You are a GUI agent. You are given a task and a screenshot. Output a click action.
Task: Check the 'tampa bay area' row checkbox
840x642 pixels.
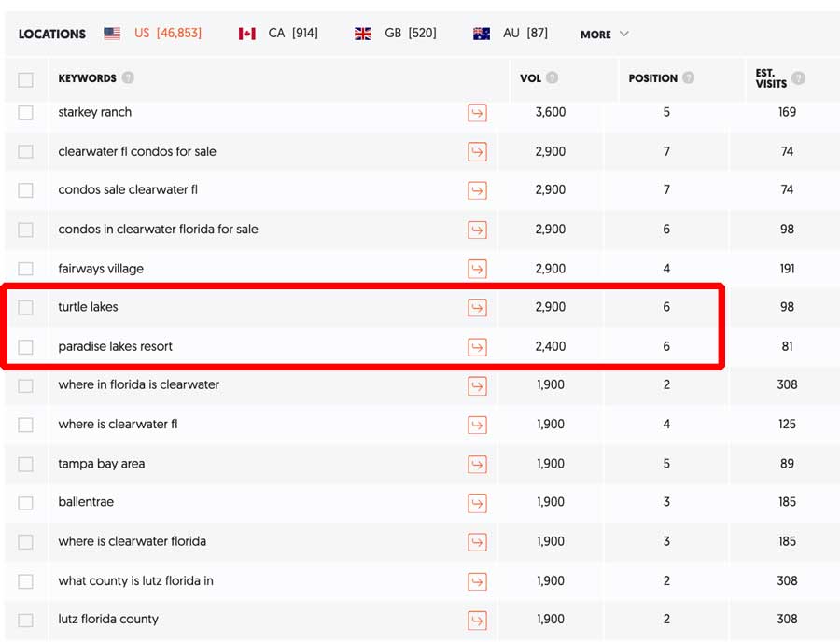(x=26, y=464)
